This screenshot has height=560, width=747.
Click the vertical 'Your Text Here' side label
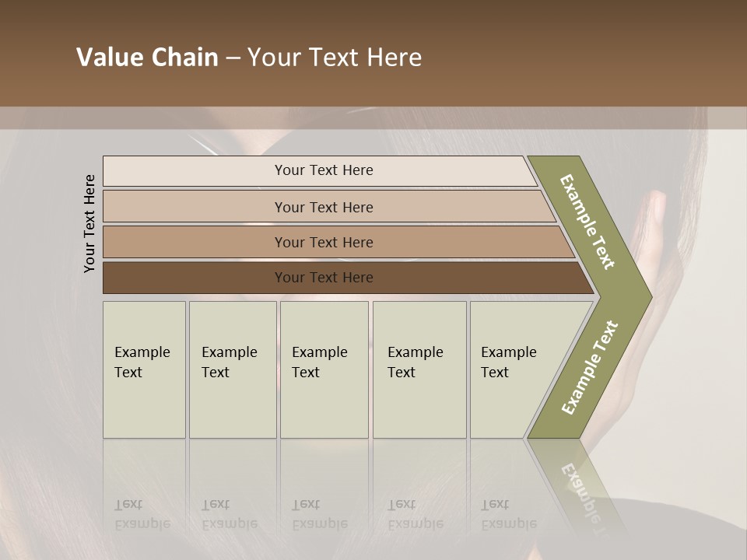(x=89, y=223)
